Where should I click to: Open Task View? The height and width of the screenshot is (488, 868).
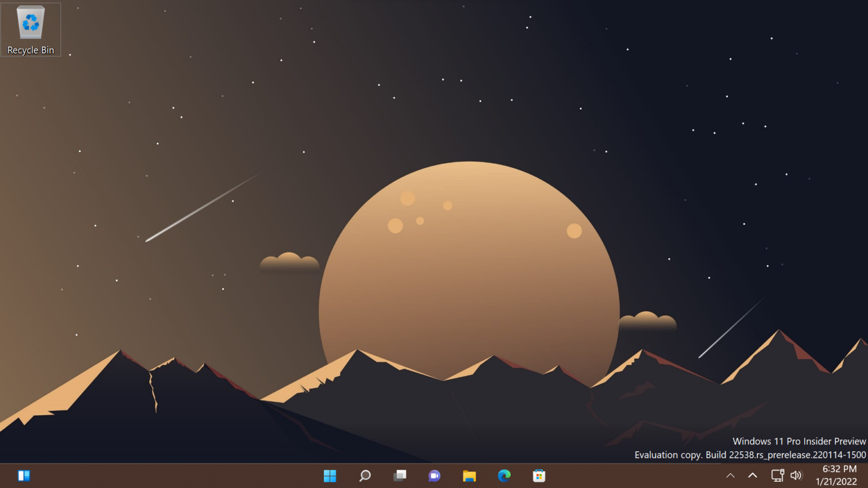click(400, 476)
